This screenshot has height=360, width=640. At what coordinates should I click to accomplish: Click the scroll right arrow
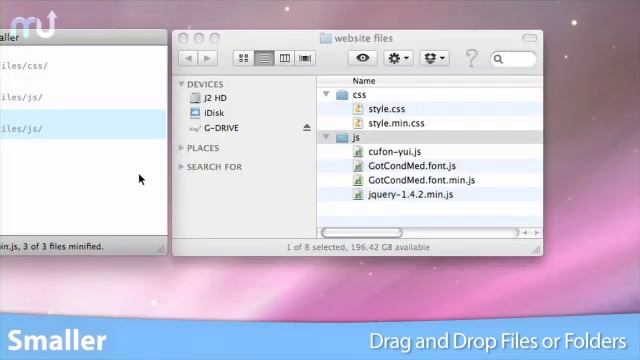537,233
